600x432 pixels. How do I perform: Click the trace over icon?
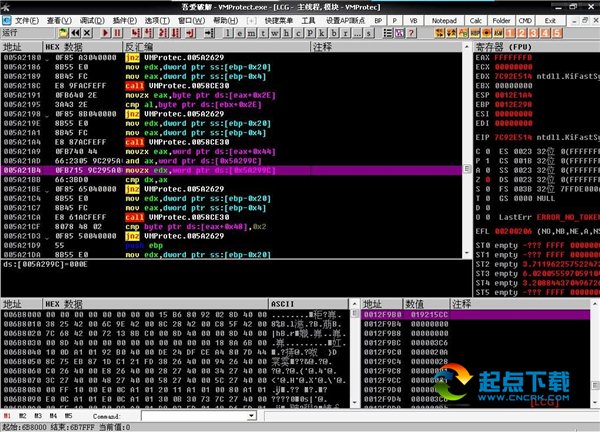click(x=176, y=33)
